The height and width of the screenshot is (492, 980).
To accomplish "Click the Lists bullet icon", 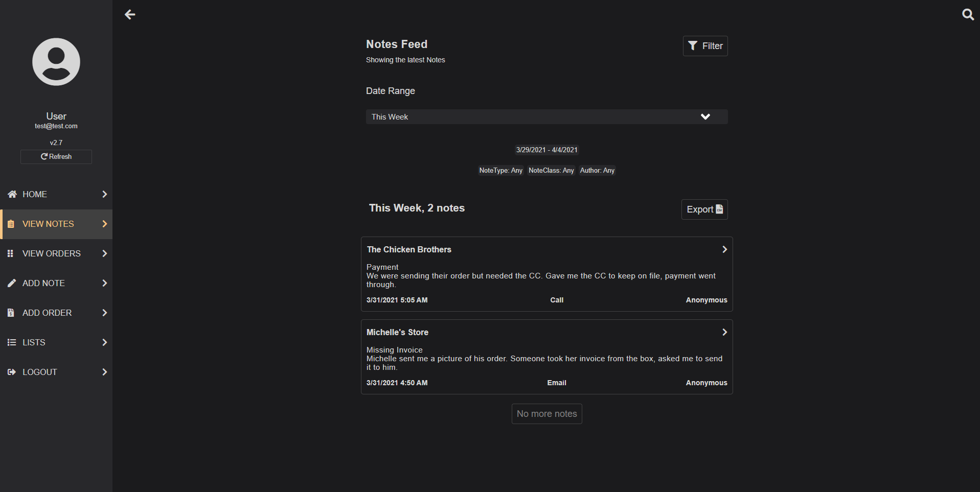I will 12,342.
